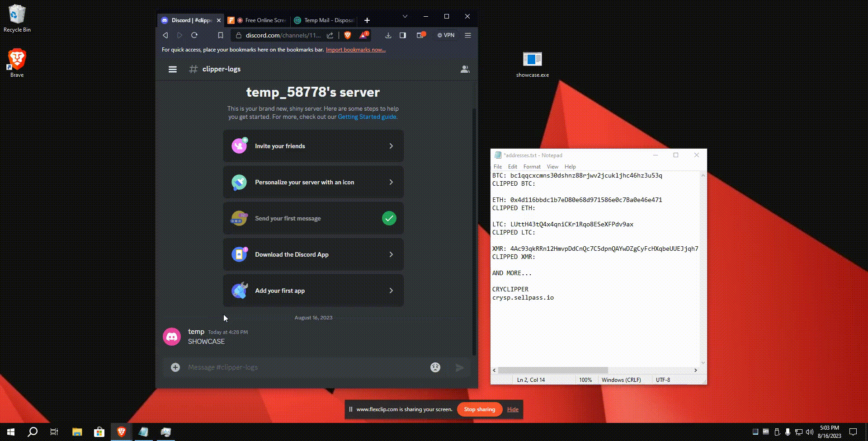Viewport: 868px width, 441px height.
Task: Open the notification center icon
Action: coord(853,432)
